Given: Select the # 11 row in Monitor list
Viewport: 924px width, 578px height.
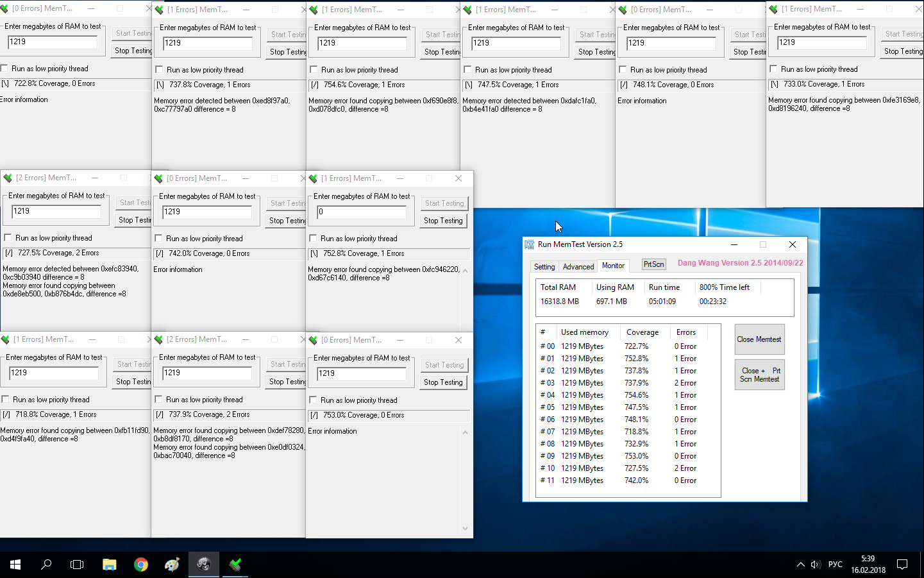Looking at the screenshot, I should coord(628,480).
